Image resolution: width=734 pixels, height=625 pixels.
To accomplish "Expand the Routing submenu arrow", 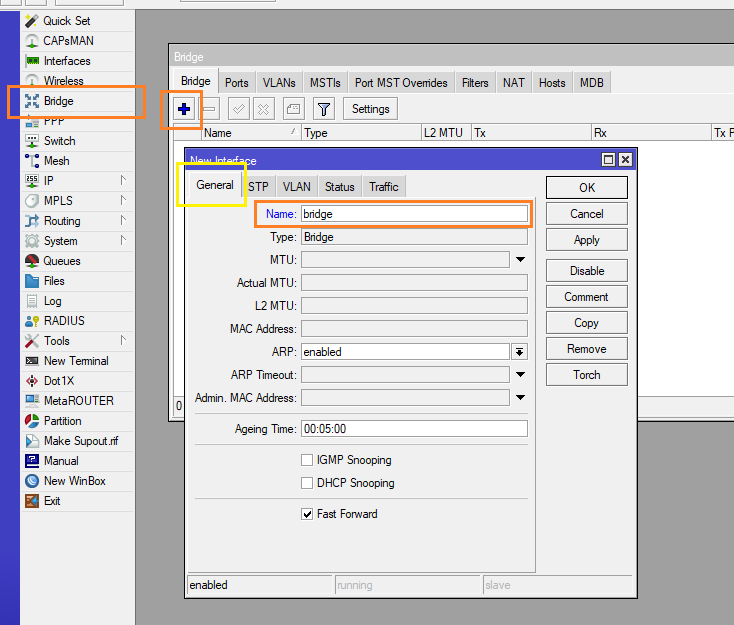I will pyautogui.click(x=123, y=221).
